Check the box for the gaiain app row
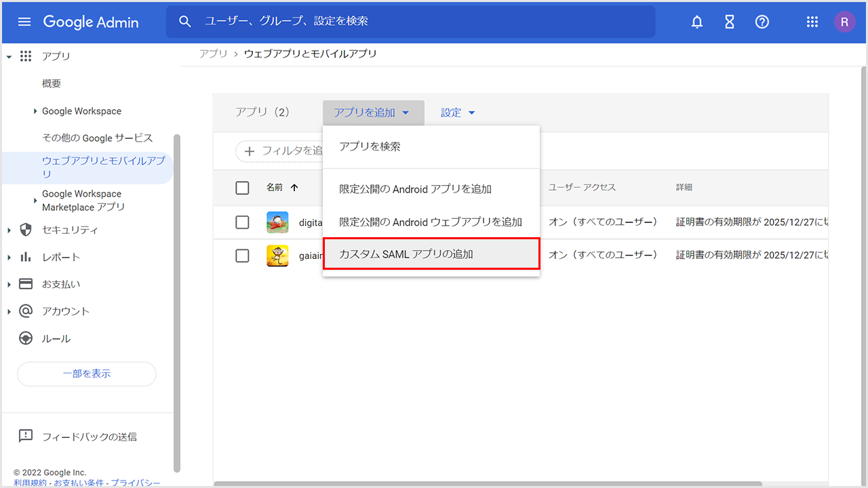868x488 pixels. click(242, 256)
